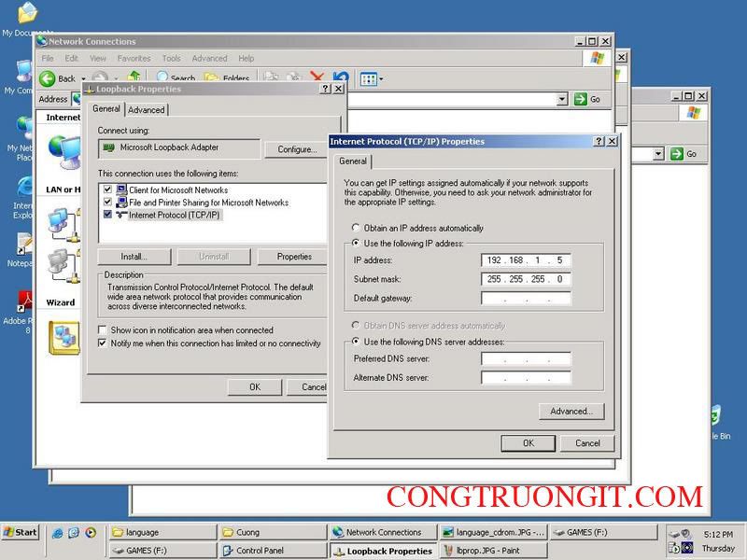Screen dimensions: 747x560
Task: Click the Preferred DNS server field
Action: click(526, 358)
